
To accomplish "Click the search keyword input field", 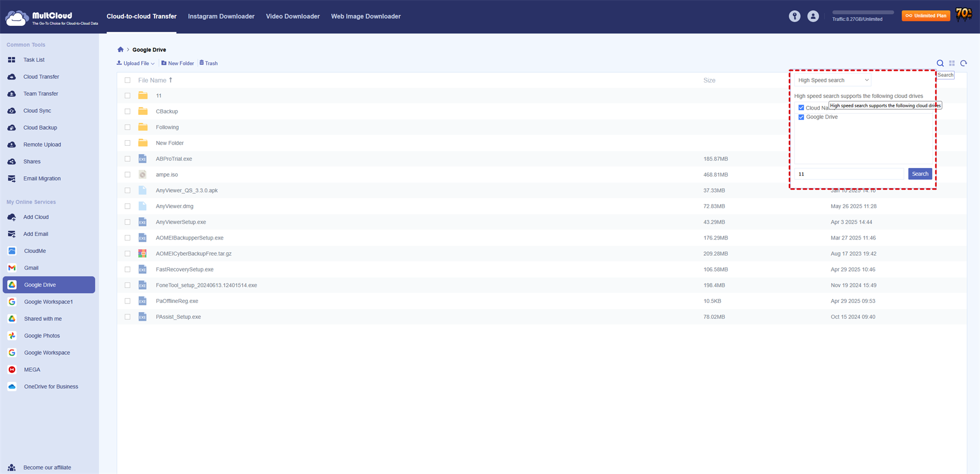I will [x=849, y=174].
